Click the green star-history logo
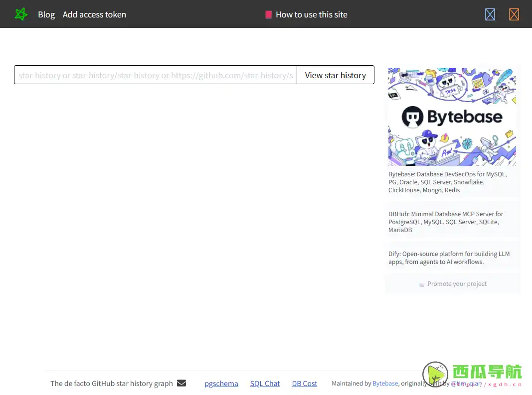This screenshot has height=395, width=532. pos(21,14)
